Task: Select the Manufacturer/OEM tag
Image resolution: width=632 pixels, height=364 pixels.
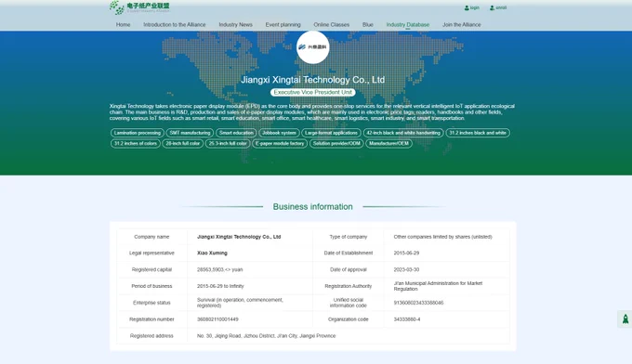Action: (388, 143)
